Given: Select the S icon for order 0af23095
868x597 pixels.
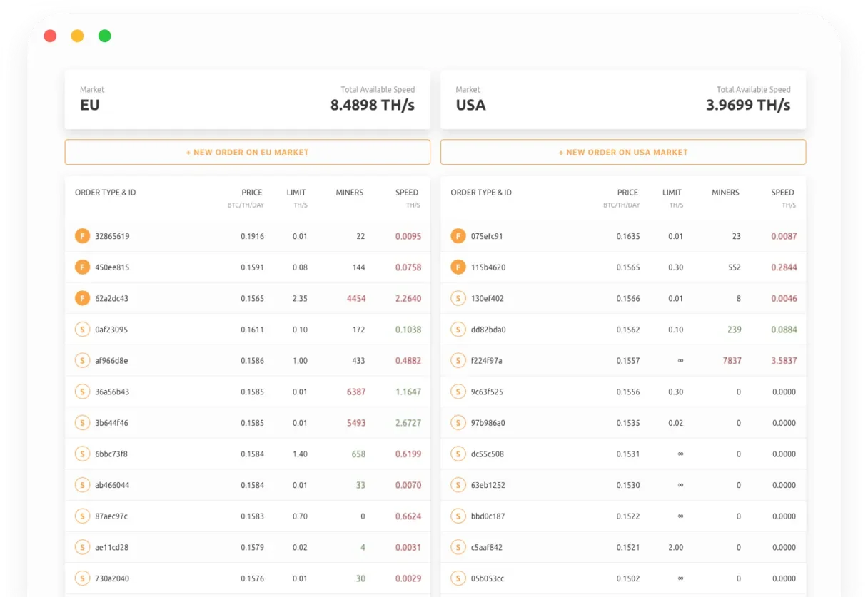Looking at the screenshot, I should pos(83,330).
